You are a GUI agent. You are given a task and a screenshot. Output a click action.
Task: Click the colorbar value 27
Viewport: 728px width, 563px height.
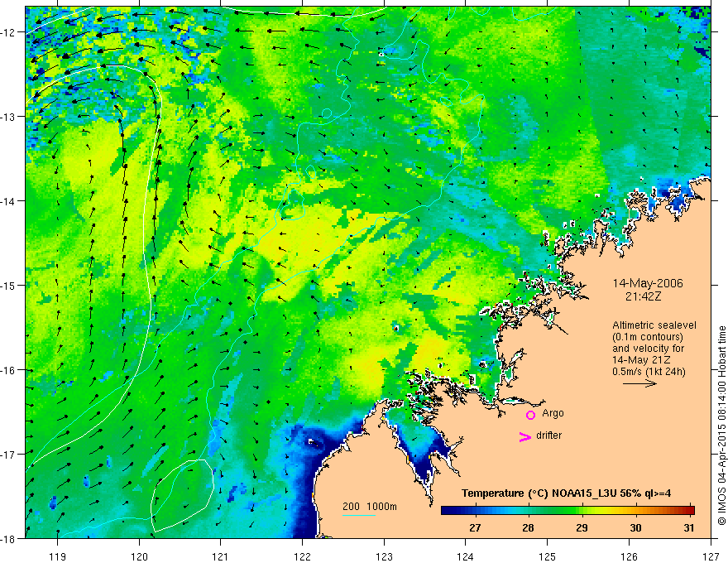[x=475, y=527]
